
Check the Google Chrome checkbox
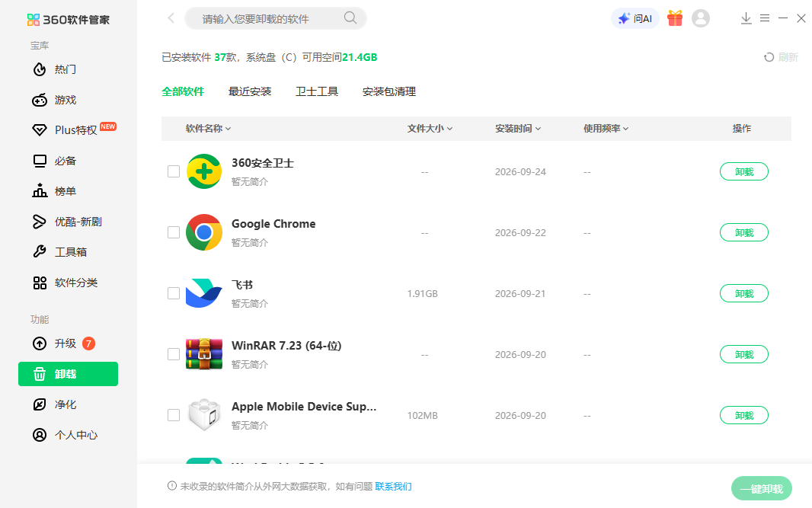coord(174,232)
